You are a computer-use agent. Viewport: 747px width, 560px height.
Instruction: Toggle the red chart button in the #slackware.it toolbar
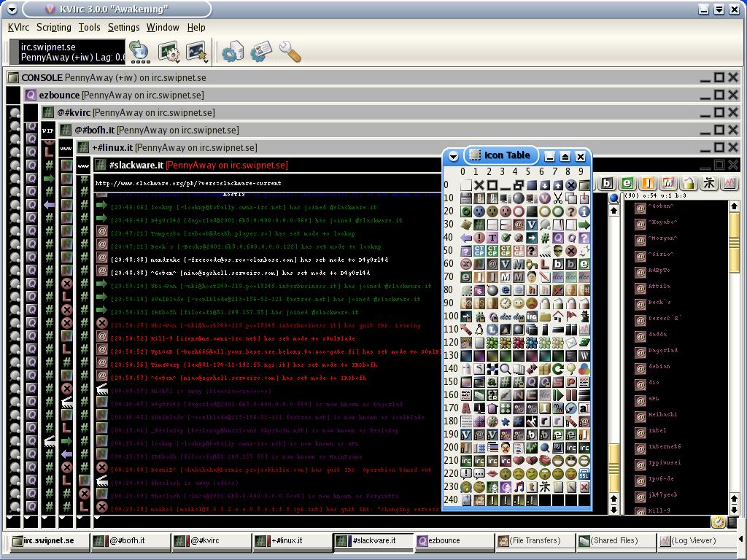[729, 183]
